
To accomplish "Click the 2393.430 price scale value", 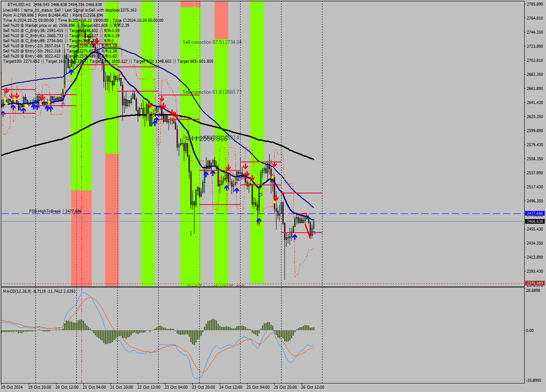I will pos(535,271).
